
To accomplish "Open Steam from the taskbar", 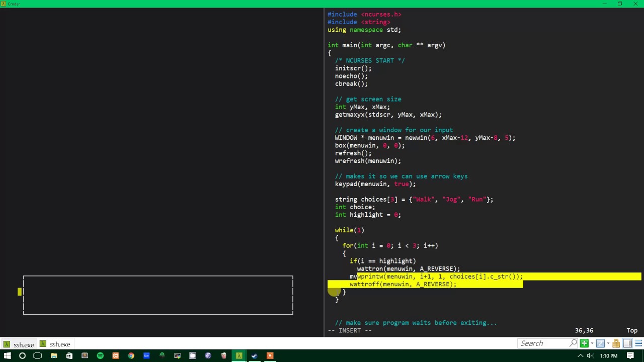I will click(254, 356).
